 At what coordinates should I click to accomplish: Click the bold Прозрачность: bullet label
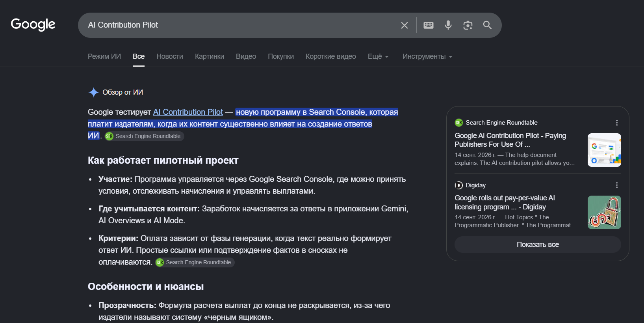pyautogui.click(x=128, y=305)
